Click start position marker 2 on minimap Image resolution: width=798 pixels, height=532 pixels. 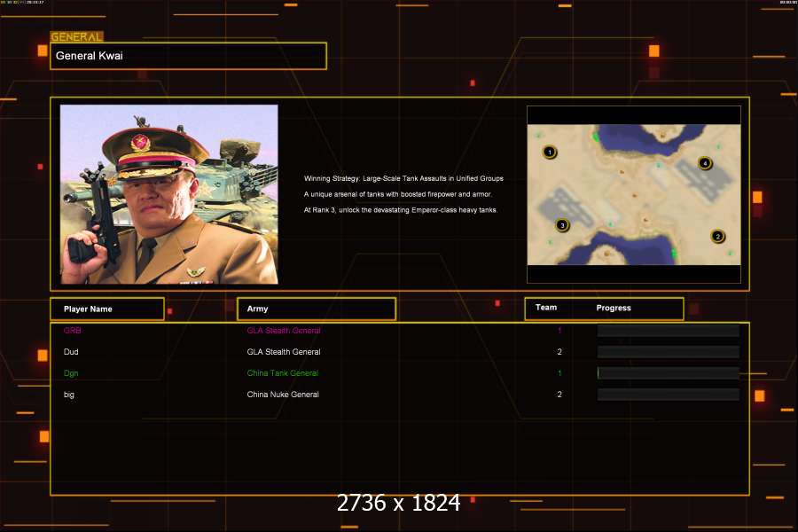point(717,236)
